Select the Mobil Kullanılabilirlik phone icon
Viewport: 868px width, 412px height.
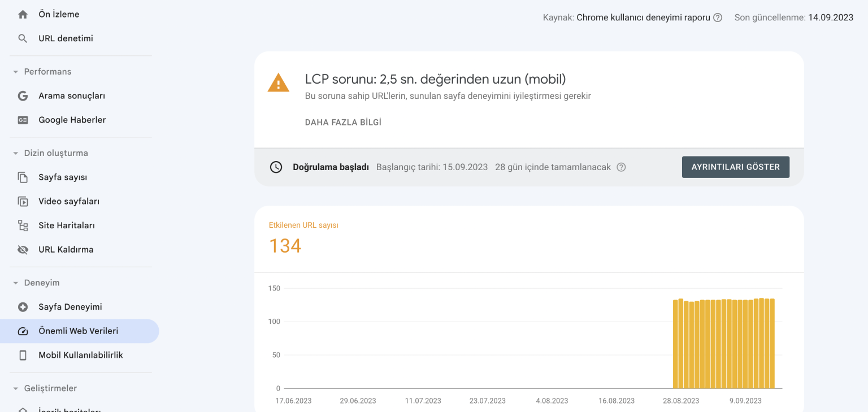coord(23,355)
